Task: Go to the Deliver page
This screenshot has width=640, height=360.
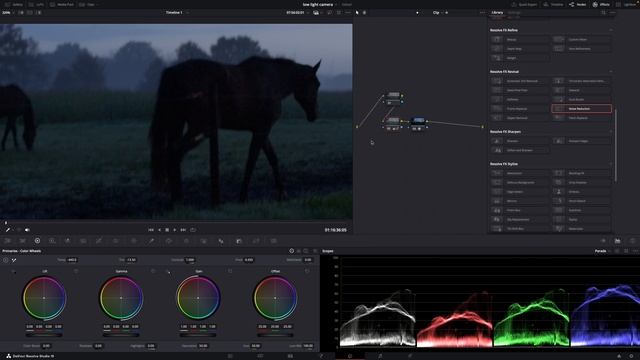Action: (x=410, y=356)
